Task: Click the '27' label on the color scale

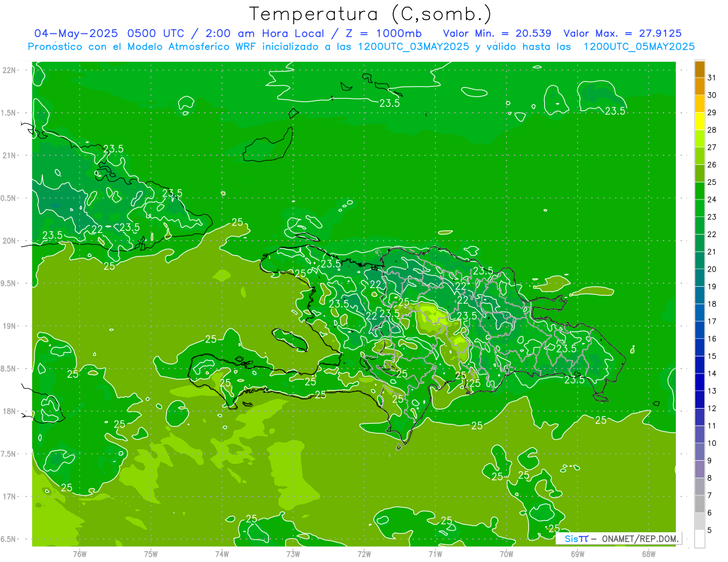Action: point(712,147)
